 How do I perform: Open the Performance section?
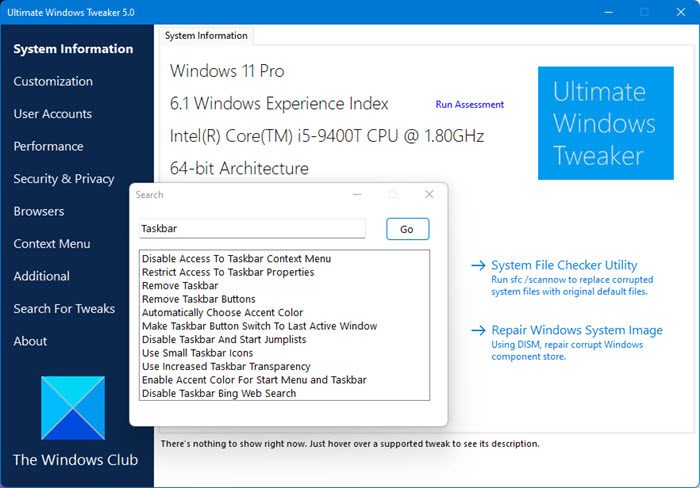[48, 146]
